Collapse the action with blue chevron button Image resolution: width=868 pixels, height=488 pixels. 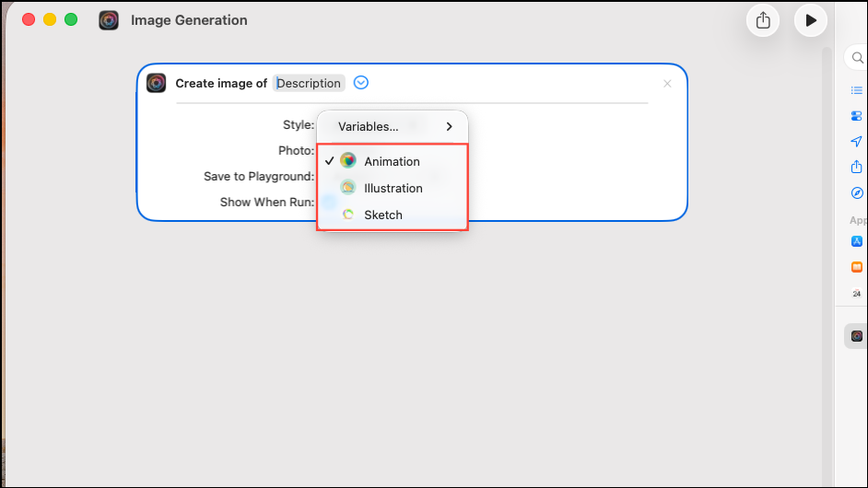click(361, 83)
